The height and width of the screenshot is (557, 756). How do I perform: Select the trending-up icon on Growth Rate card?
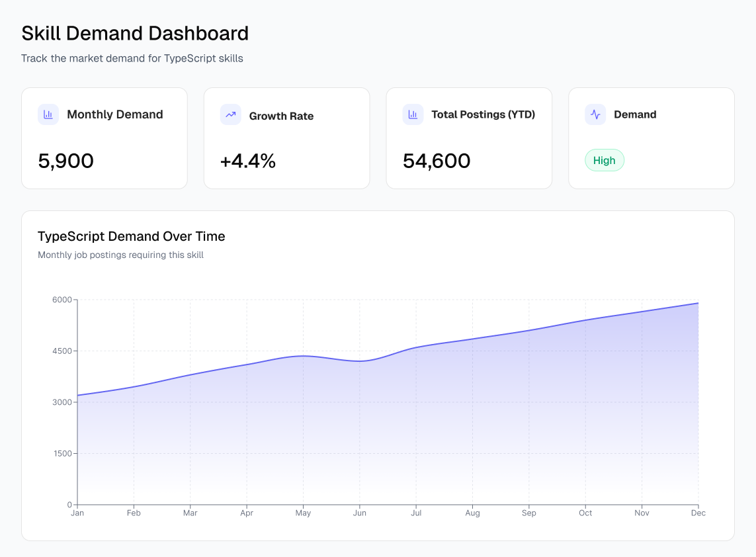(230, 114)
